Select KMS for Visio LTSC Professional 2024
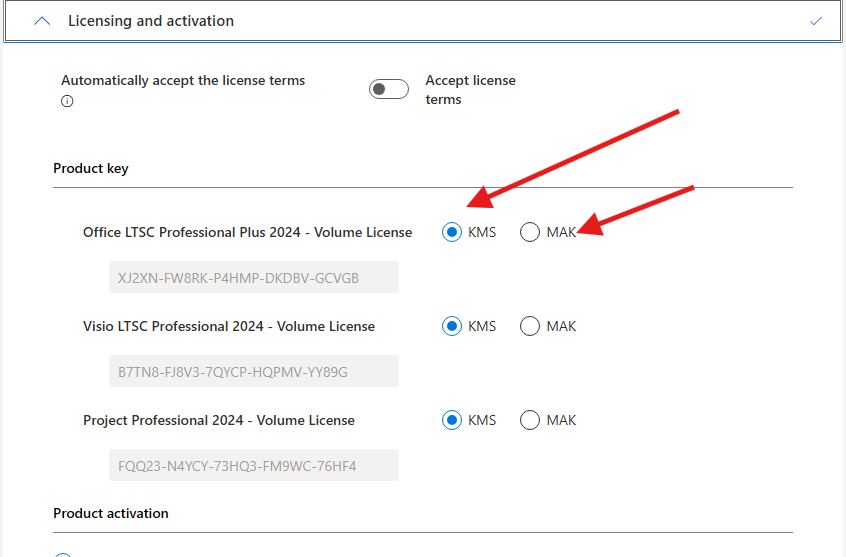 tap(452, 326)
